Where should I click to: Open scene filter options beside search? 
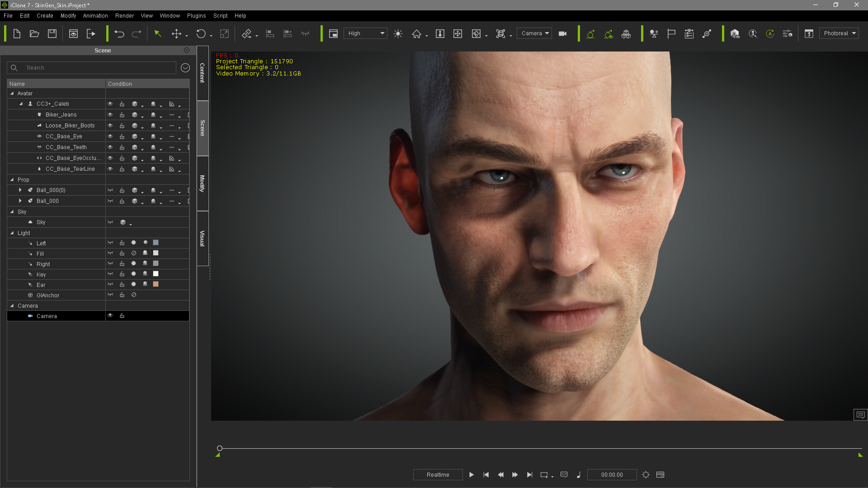point(185,68)
